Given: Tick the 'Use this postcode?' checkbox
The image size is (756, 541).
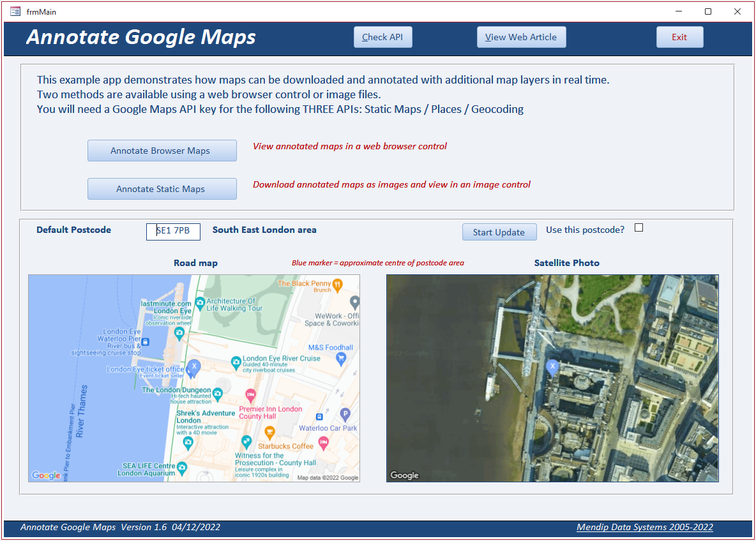Looking at the screenshot, I should tap(639, 228).
